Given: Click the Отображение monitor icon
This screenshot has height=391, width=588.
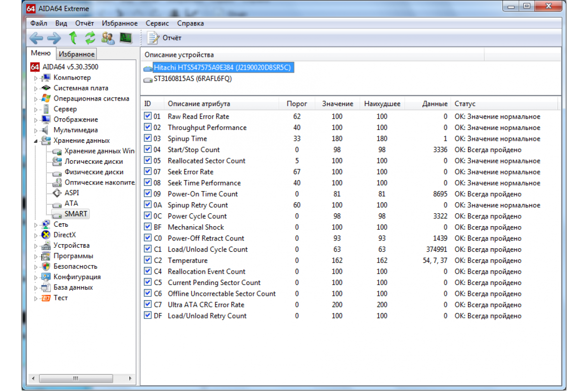Looking at the screenshot, I should (46, 119).
